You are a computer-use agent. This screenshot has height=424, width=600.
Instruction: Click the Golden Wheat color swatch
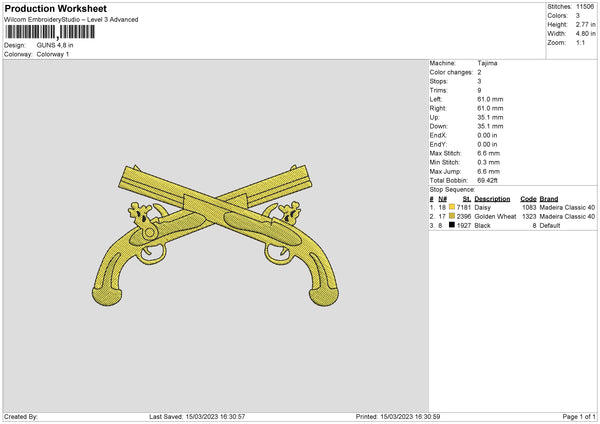tap(452, 216)
